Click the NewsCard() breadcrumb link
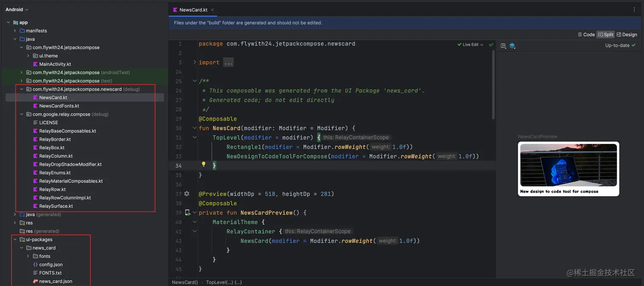 click(184, 282)
